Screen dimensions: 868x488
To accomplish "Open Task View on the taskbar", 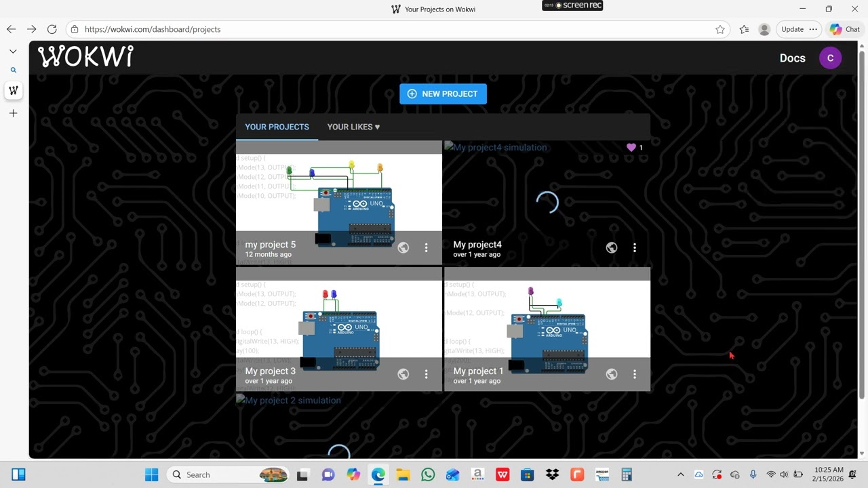I will [x=302, y=474].
